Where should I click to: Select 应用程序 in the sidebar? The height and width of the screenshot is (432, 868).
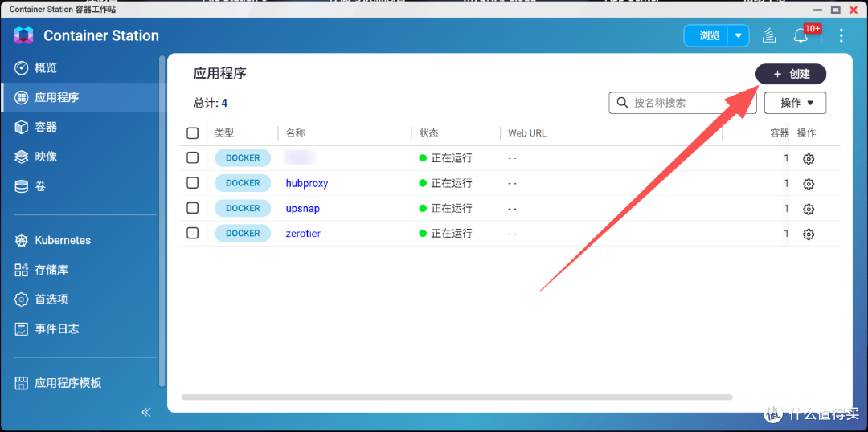(83, 98)
